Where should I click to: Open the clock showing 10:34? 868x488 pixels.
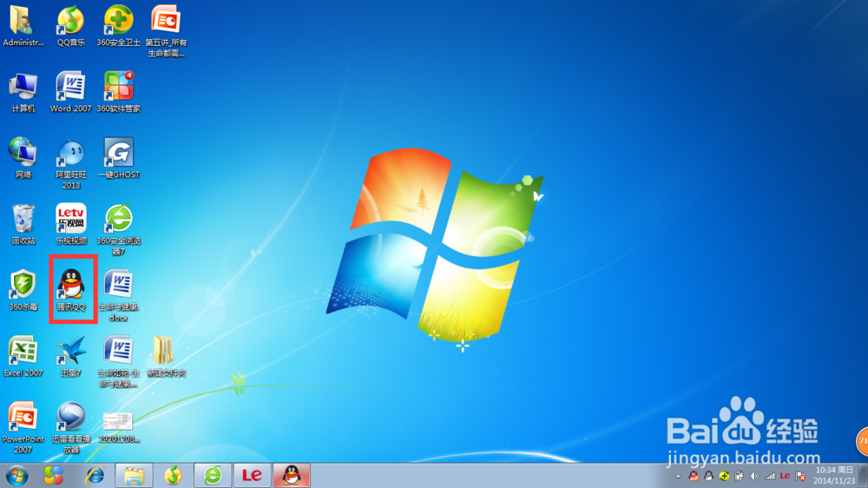coord(834,476)
